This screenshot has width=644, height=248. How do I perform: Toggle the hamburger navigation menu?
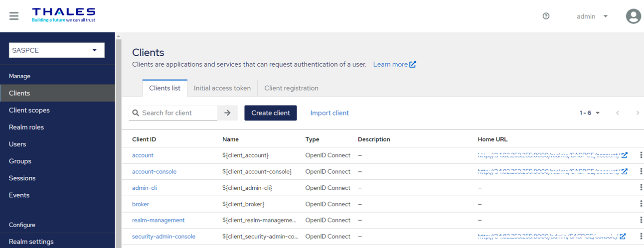tap(14, 16)
